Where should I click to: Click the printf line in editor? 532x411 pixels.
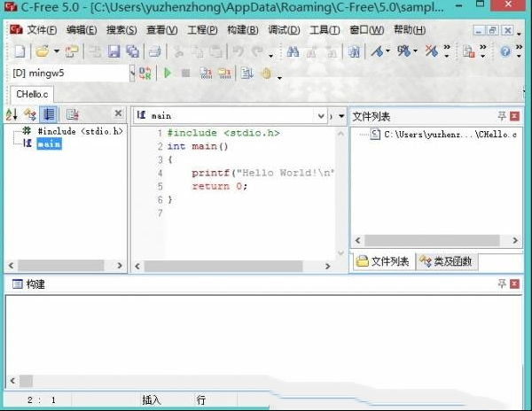click(x=263, y=173)
